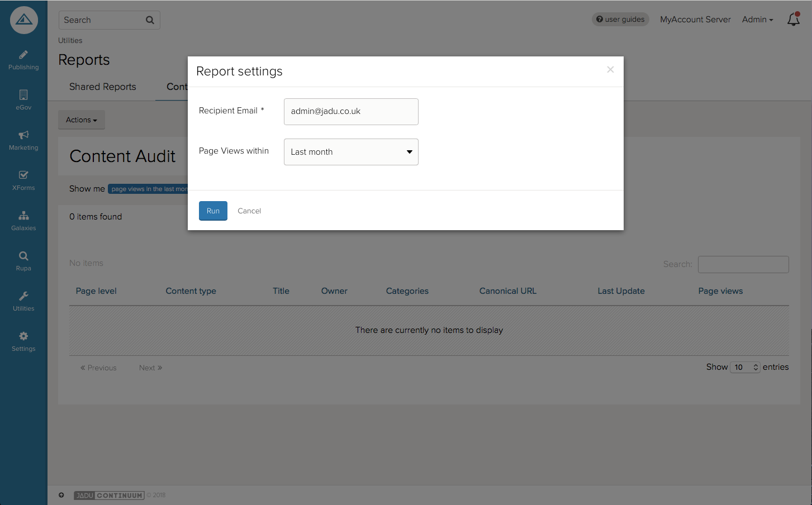Click the Utilities wrench icon
Viewport: 812px width, 505px height.
coord(23,297)
